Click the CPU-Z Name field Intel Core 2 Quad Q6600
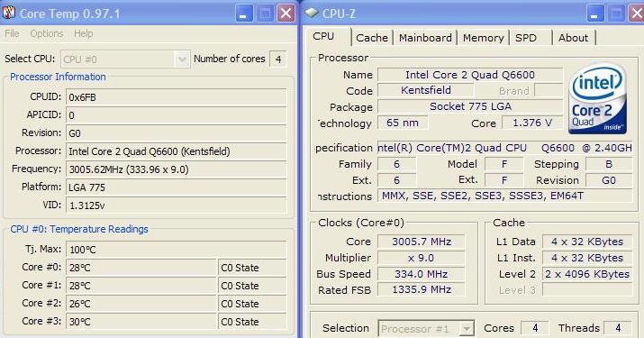The width and height of the screenshot is (644, 338). 470,75
